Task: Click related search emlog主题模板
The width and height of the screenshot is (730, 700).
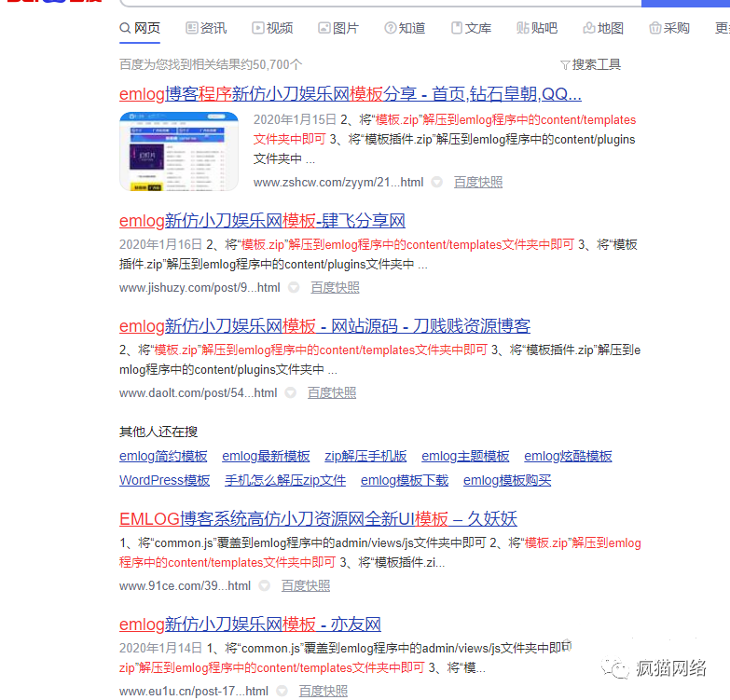Action: (x=465, y=456)
